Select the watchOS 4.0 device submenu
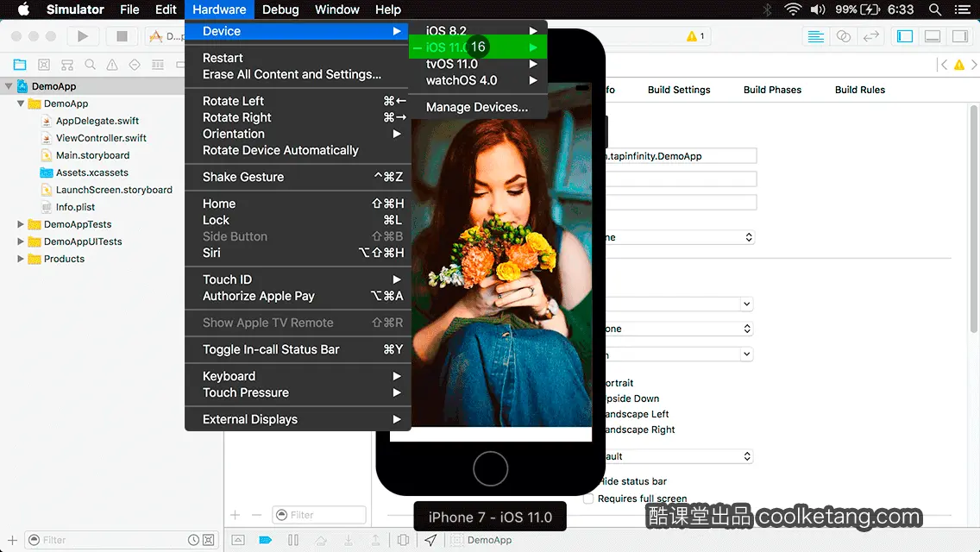This screenshot has width=980, height=552. pyautogui.click(x=478, y=80)
